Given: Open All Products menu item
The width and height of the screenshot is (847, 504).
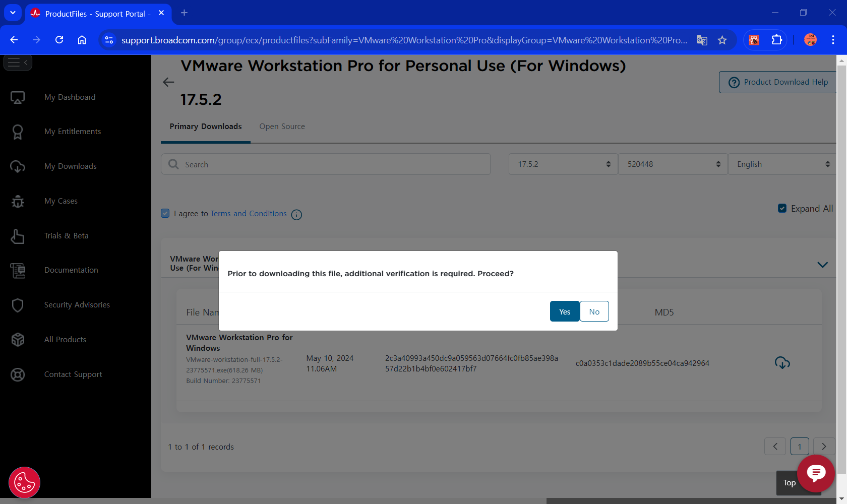Looking at the screenshot, I should coord(65,340).
